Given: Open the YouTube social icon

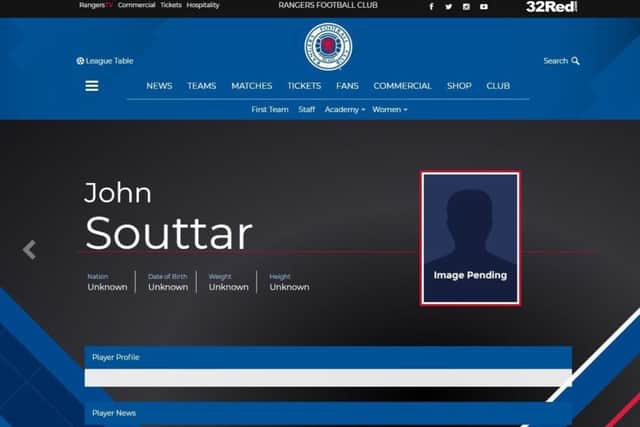Looking at the screenshot, I should point(484,7).
